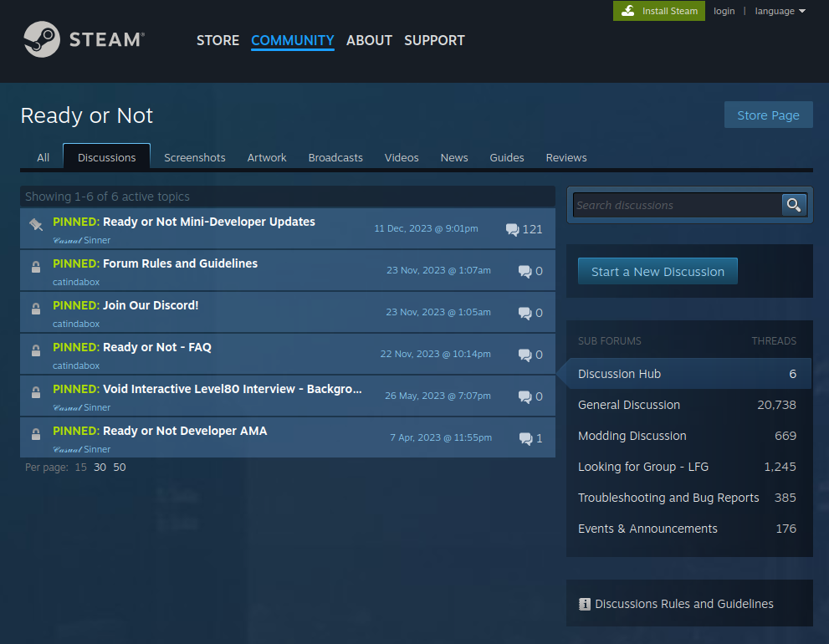Click the comment bubble on Forum Rules row
This screenshot has height=644, width=829.
(525, 271)
